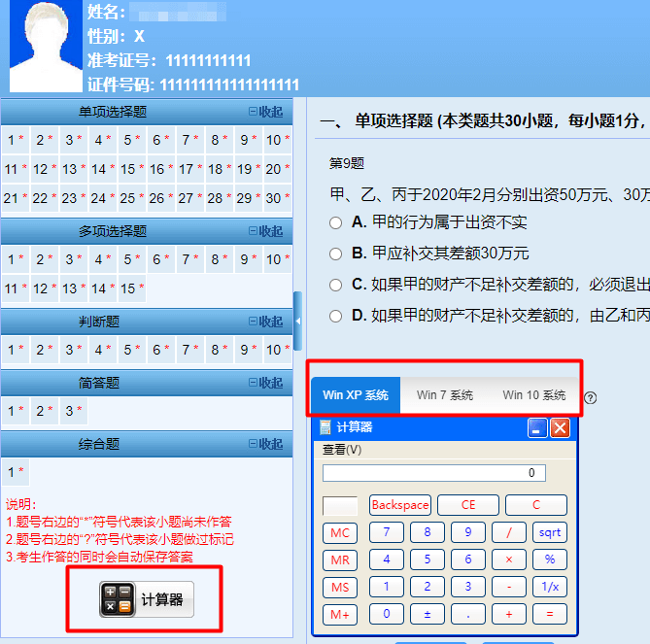
Task: Open the 查看(V) calculator menu
Action: tap(342, 450)
